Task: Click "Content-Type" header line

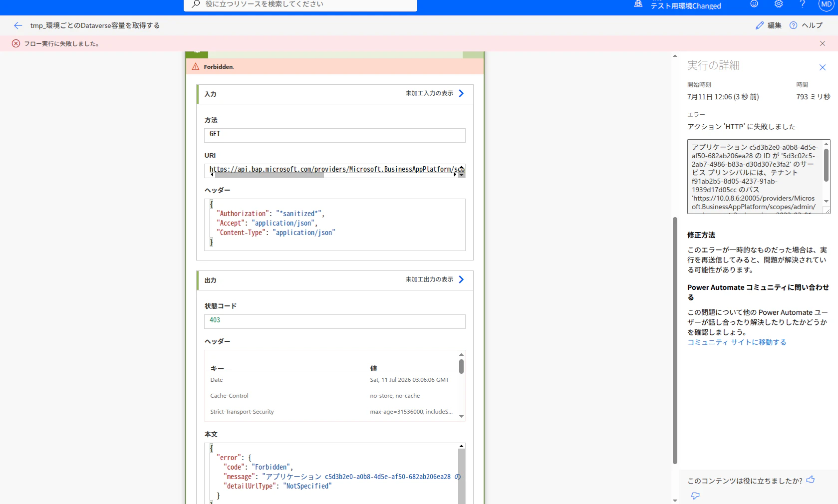Action: tap(276, 233)
